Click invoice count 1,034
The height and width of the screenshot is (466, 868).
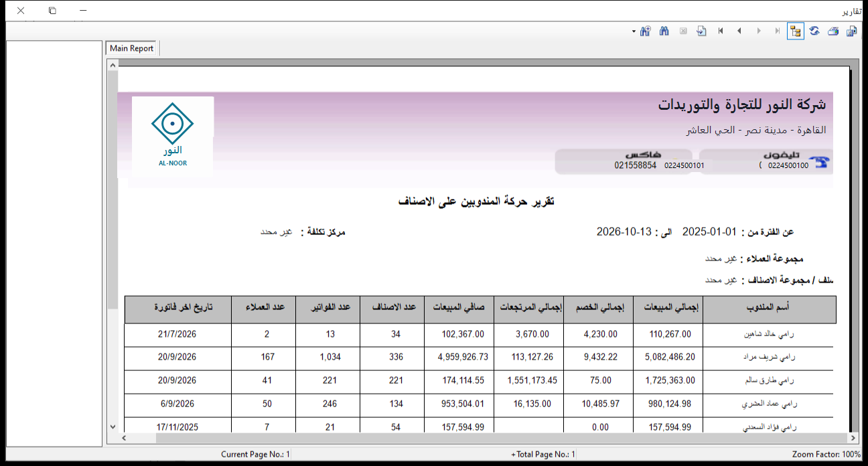point(330,357)
